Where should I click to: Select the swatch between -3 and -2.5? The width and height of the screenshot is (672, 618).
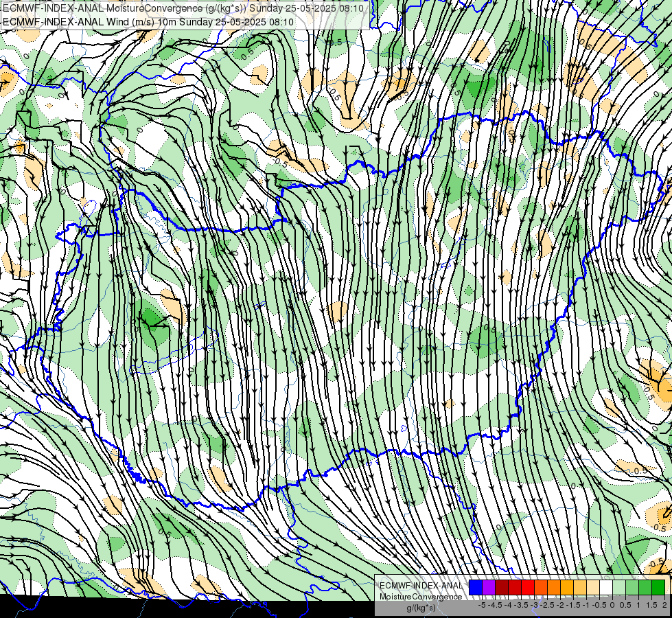[x=541, y=587]
